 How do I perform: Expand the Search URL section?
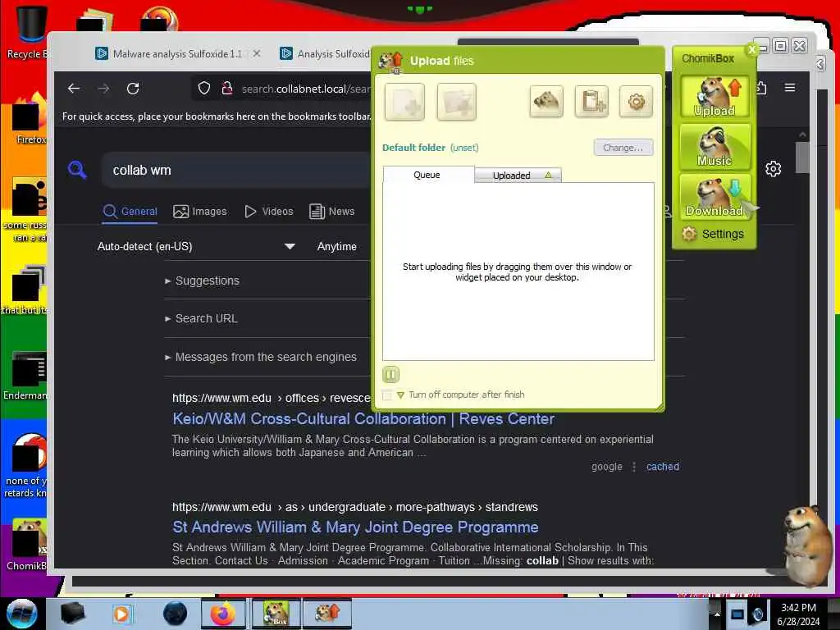(201, 318)
